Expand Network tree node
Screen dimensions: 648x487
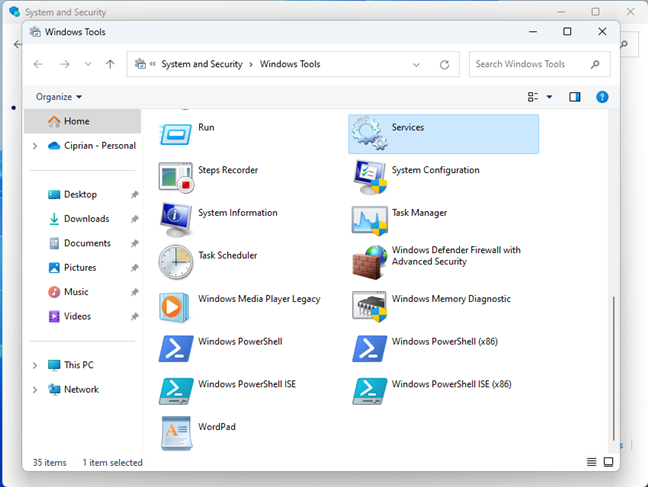tap(35, 390)
